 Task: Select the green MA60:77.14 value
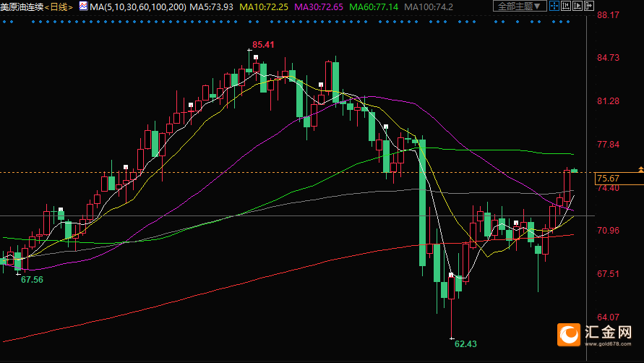point(374,7)
